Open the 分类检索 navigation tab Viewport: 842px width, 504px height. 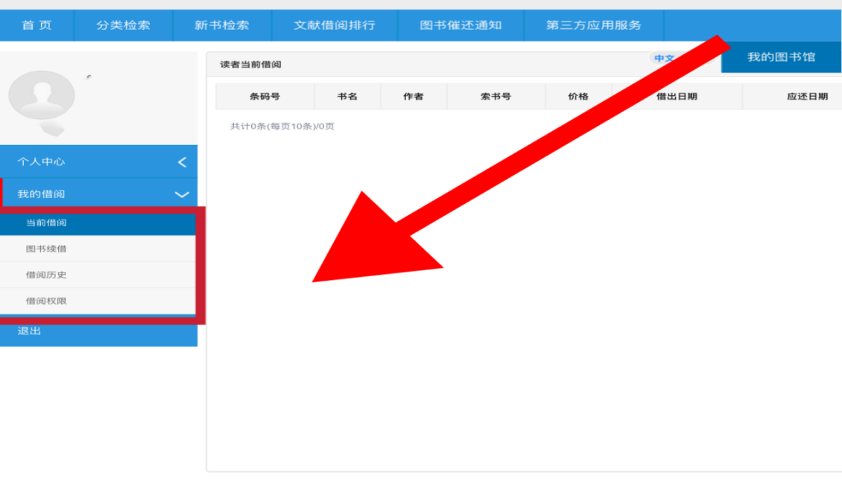click(x=123, y=25)
